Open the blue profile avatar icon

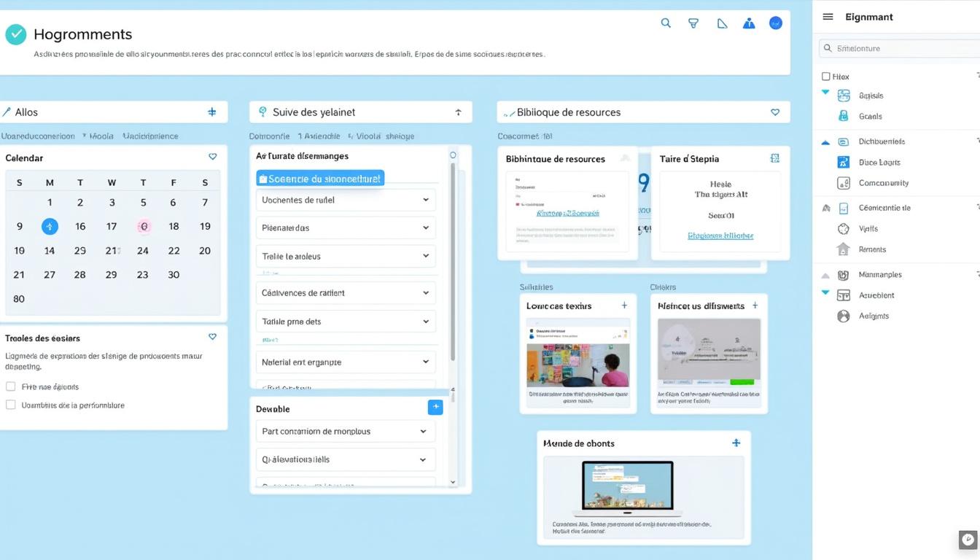tap(775, 23)
